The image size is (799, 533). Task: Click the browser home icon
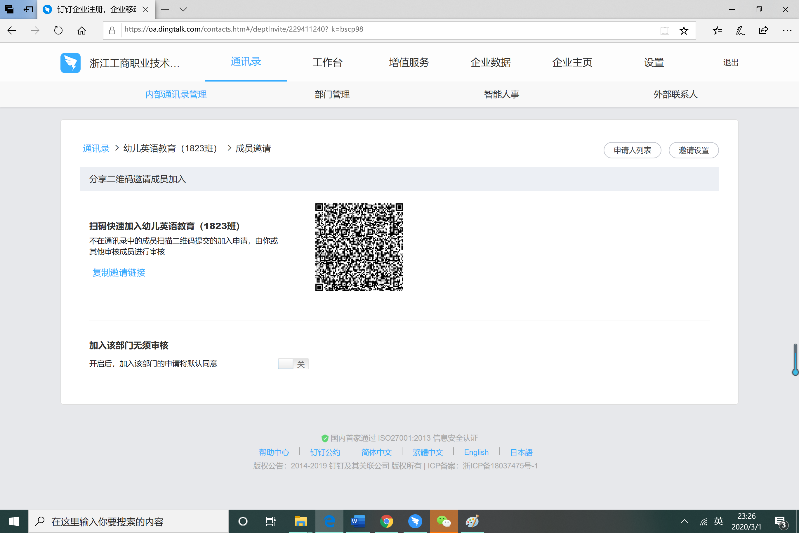pyautogui.click(x=82, y=31)
